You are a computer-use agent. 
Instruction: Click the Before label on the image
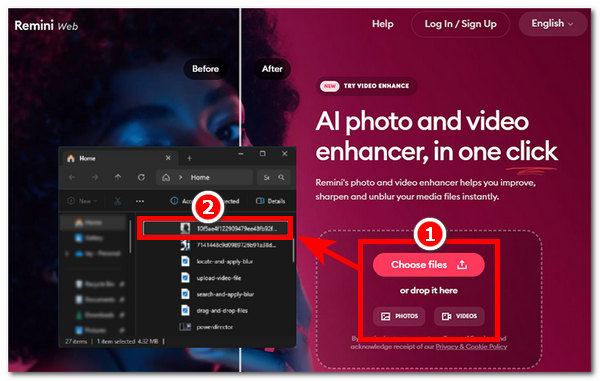click(x=205, y=69)
